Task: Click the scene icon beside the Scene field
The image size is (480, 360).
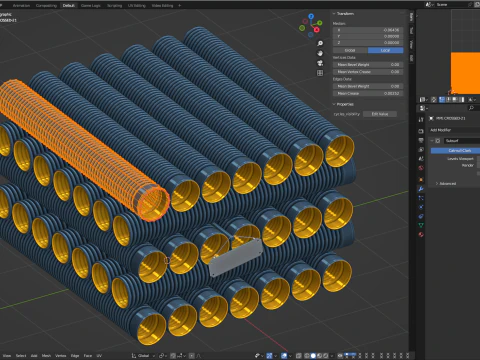Action: tap(429, 5)
